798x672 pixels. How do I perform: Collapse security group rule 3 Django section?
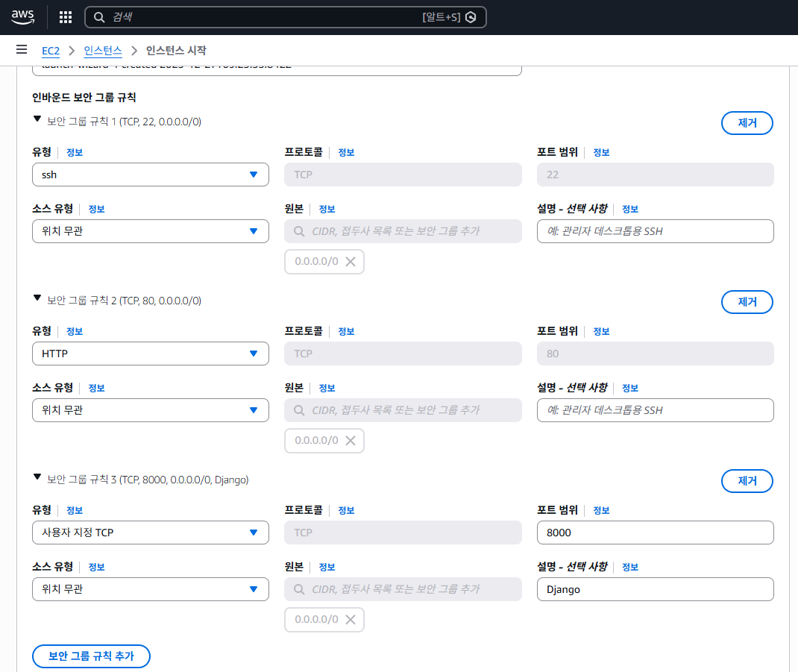(x=37, y=477)
